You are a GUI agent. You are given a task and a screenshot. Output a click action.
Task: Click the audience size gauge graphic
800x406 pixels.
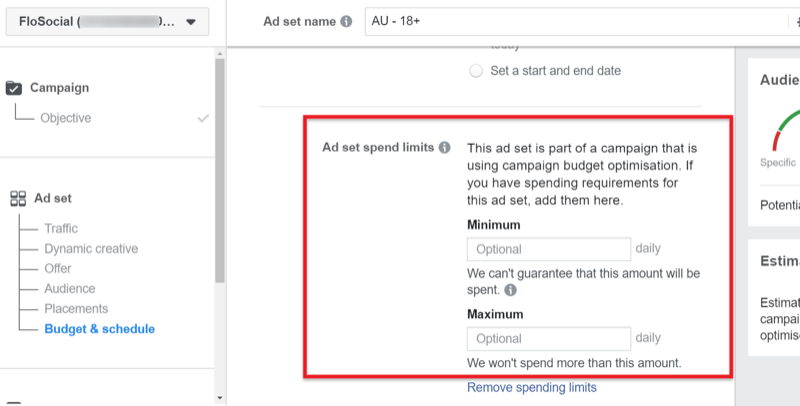(786, 130)
